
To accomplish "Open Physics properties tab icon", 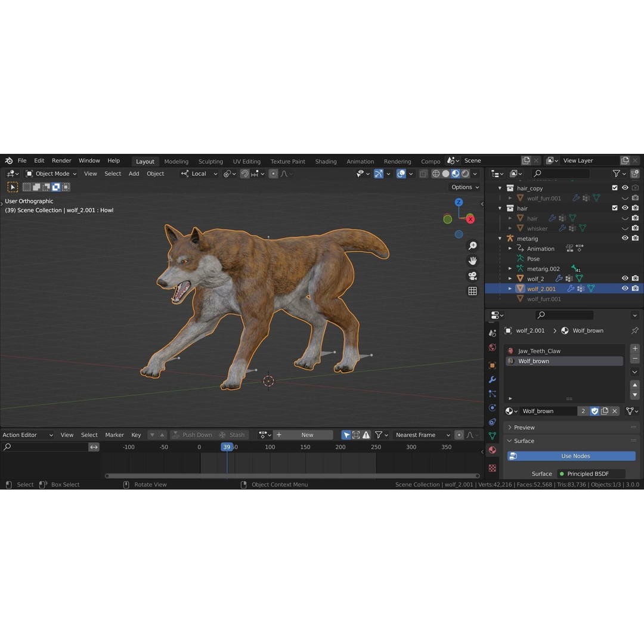I will coord(492,407).
